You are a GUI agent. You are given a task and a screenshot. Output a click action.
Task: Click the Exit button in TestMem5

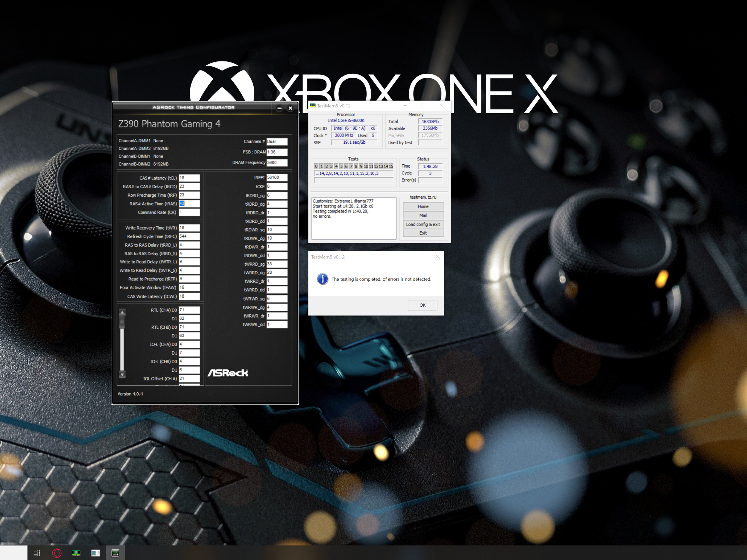click(423, 233)
